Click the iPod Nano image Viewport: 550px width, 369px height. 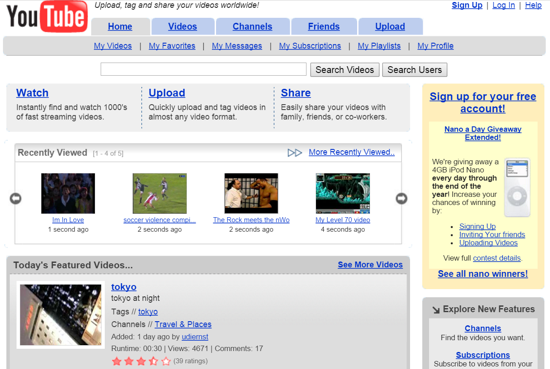tap(517, 187)
